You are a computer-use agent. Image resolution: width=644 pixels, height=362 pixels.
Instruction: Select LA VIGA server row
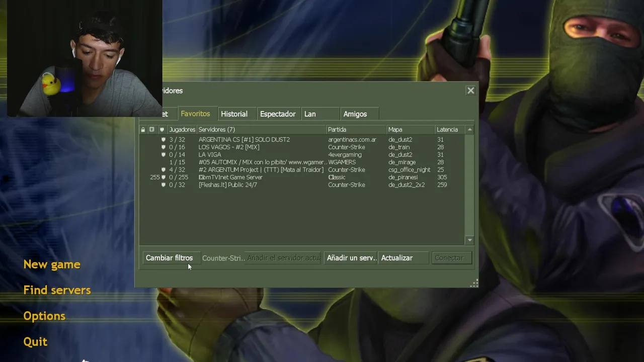[302, 155]
